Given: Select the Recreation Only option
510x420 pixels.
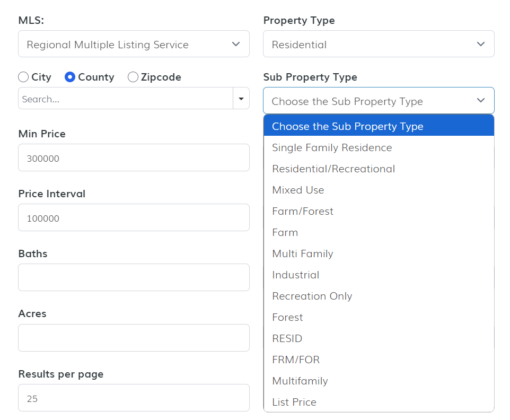Looking at the screenshot, I should pyautogui.click(x=312, y=296).
